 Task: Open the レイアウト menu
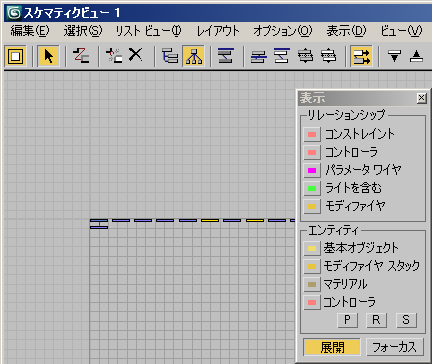pos(218,31)
